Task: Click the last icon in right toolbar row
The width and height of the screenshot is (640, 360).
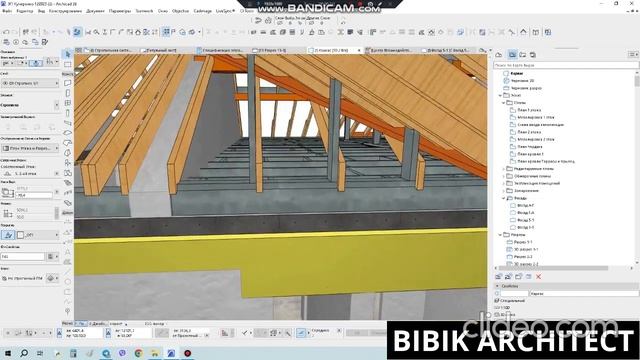Action: point(548,32)
